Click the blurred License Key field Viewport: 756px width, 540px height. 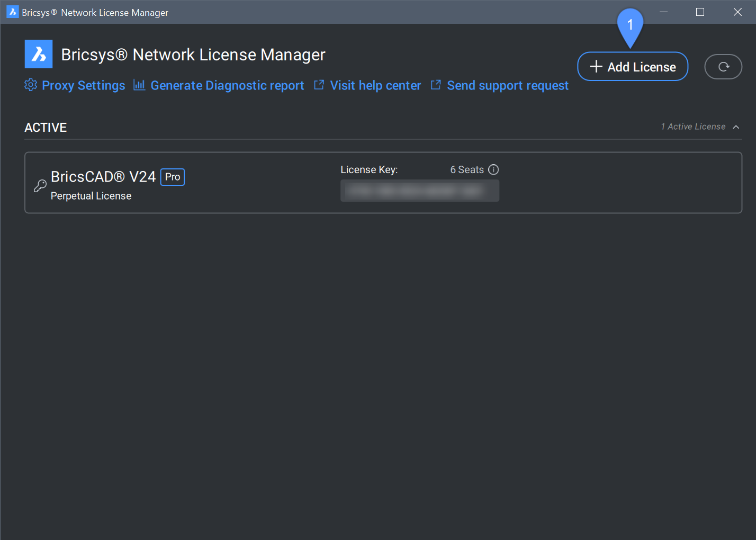coord(419,191)
